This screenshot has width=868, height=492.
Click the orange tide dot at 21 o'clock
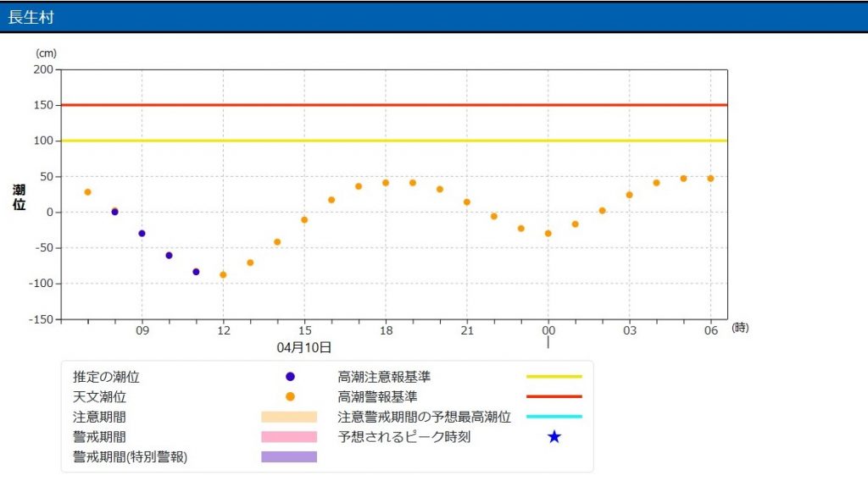coord(467,202)
